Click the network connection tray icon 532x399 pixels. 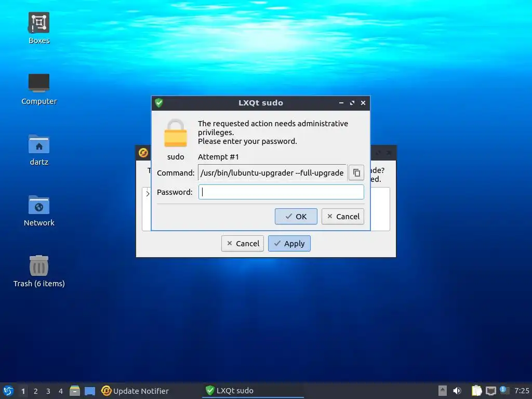pos(490,391)
